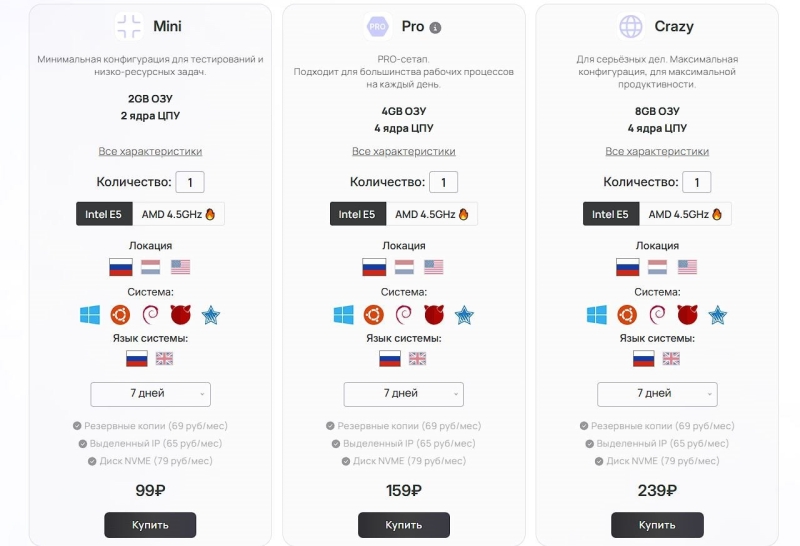
Task: Toggle dedicated IP option in Pro plan
Action: pyautogui.click(x=335, y=443)
